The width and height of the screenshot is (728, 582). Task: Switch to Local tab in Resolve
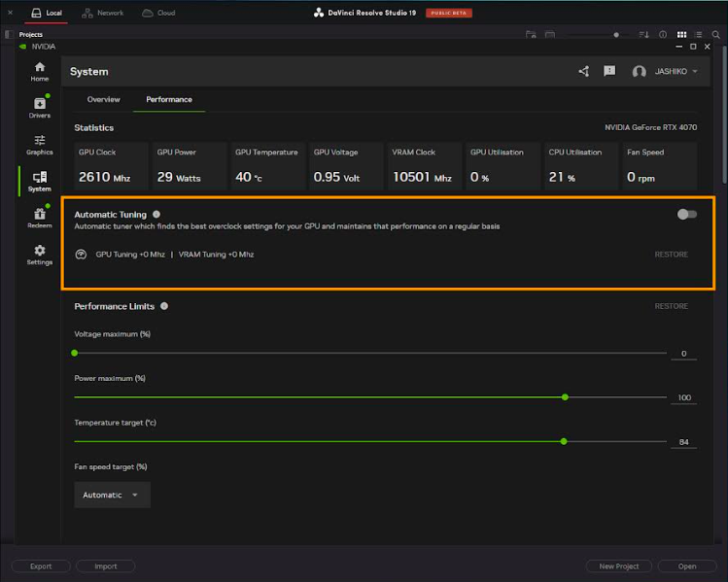click(x=47, y=13)
